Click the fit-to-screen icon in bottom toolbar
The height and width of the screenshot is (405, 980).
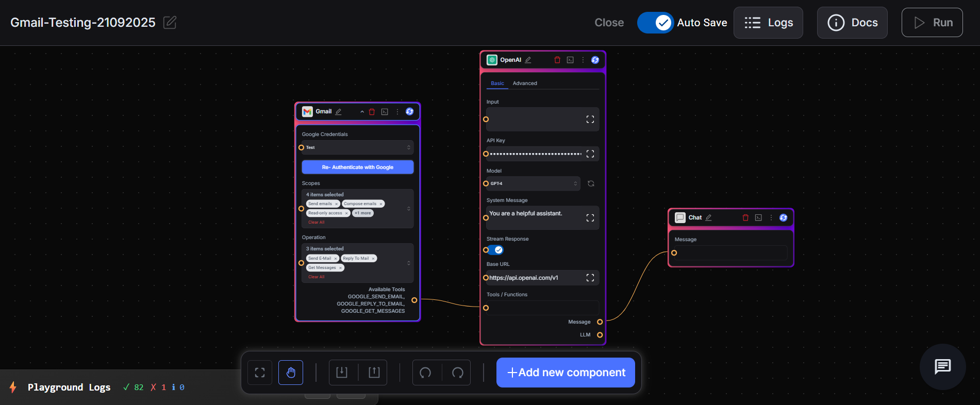260,373
